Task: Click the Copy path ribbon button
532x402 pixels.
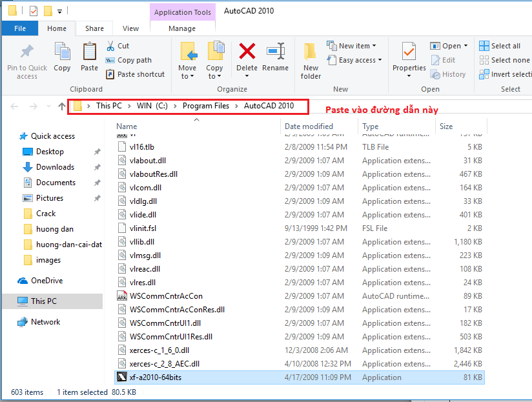Action: click(128, 60)
